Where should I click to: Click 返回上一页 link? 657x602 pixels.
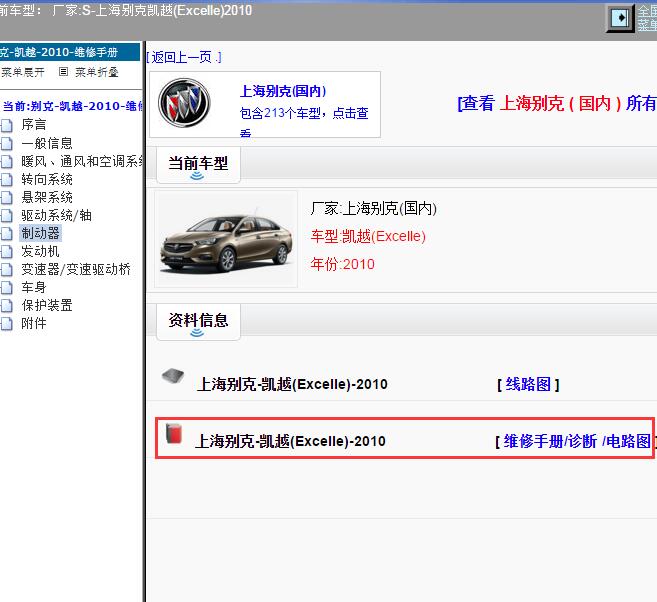184,57
